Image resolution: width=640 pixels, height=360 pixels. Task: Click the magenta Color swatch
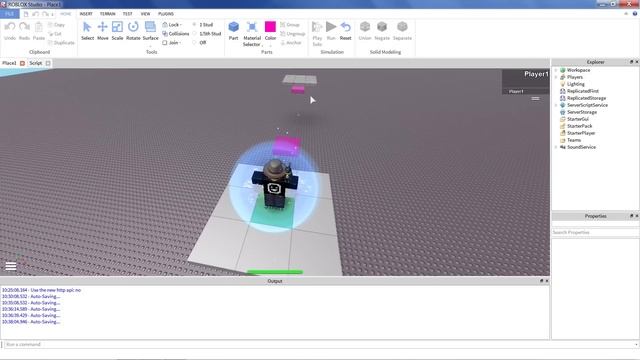click(x=270, y=27)
